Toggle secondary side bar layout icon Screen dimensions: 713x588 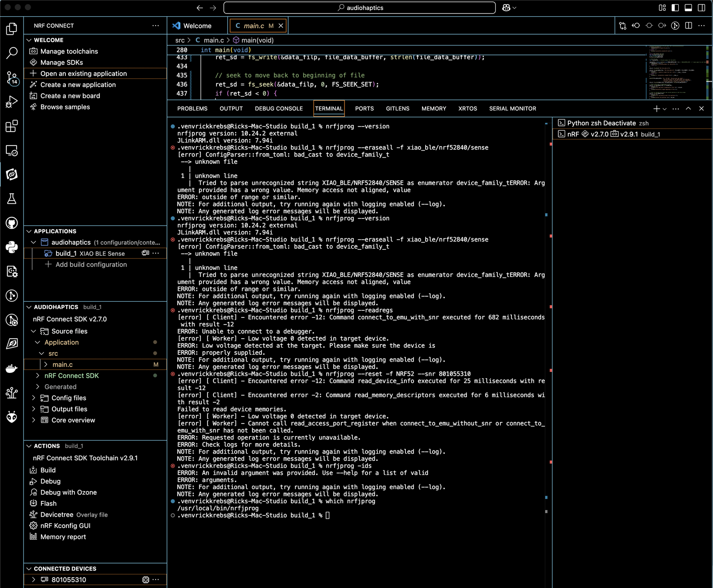click(701, 8)
